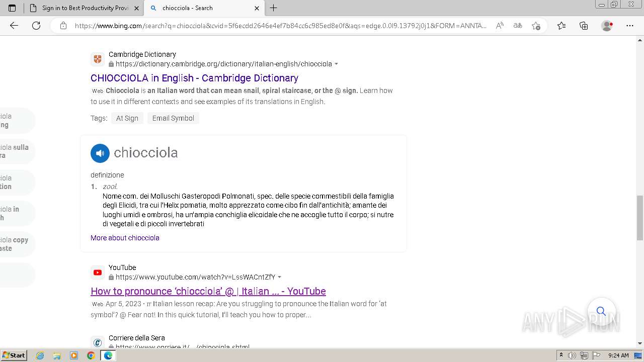Open the Translate page icon
The width and height of the screenshot is (644, 362).
point(518,26)
